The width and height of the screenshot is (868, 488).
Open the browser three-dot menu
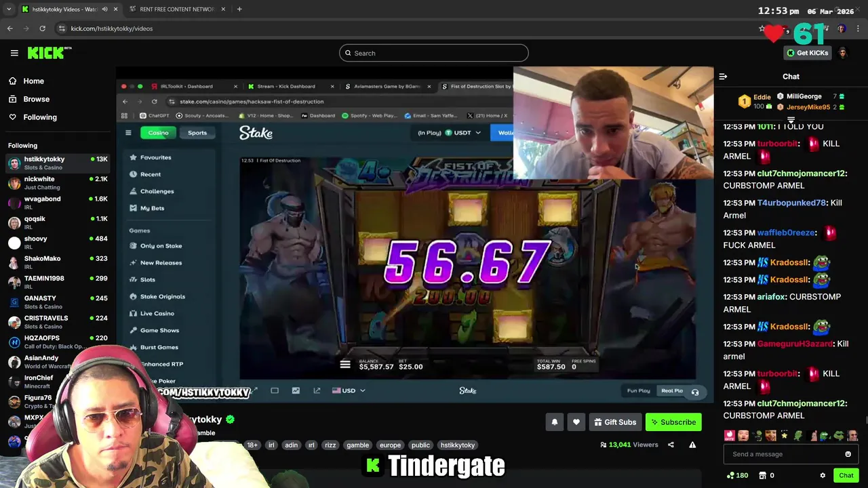pyautogui.click(x=859, y=28)
